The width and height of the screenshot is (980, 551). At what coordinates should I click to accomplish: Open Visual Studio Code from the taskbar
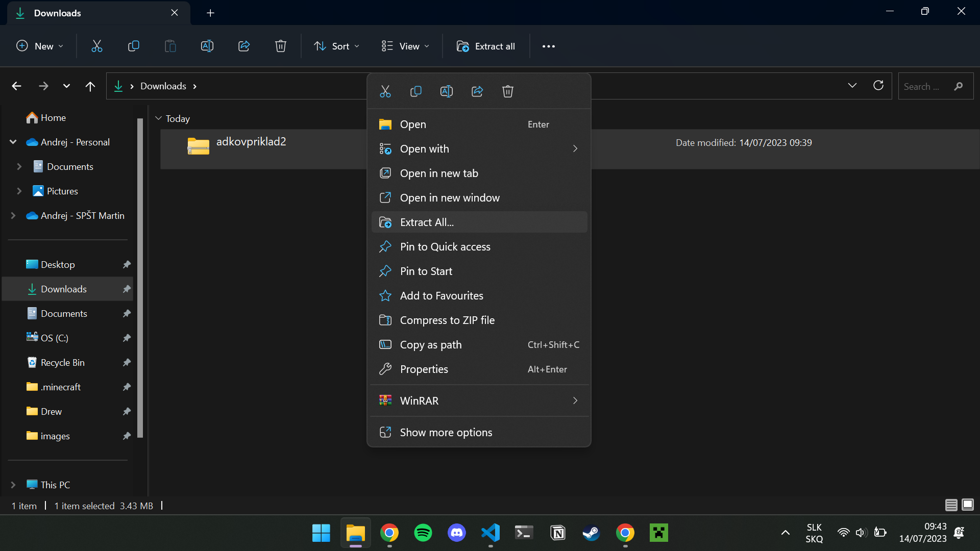click(x=491, y=533)
